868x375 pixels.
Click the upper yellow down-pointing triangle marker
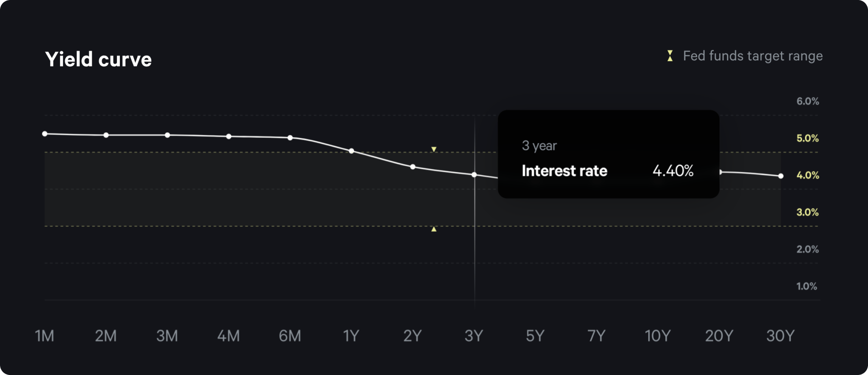pyautogui.click(x=434, y=149)
